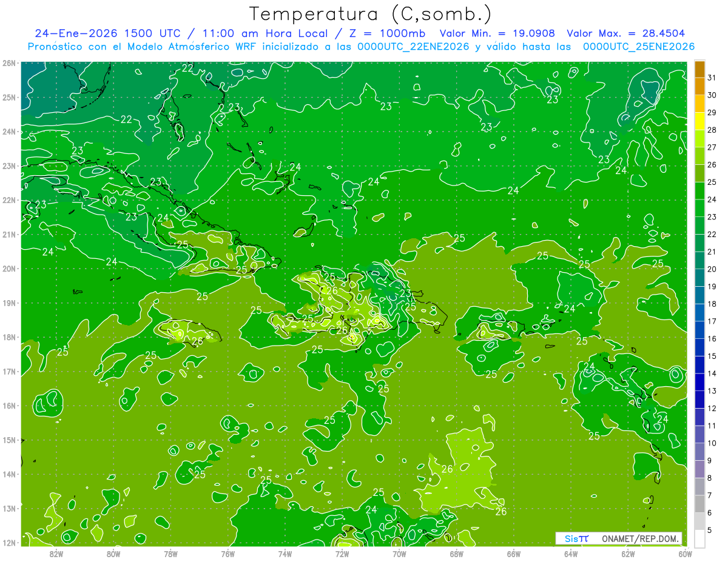Click the '22N' latitude axis label

pyautogui.click(x=8, y=200)
